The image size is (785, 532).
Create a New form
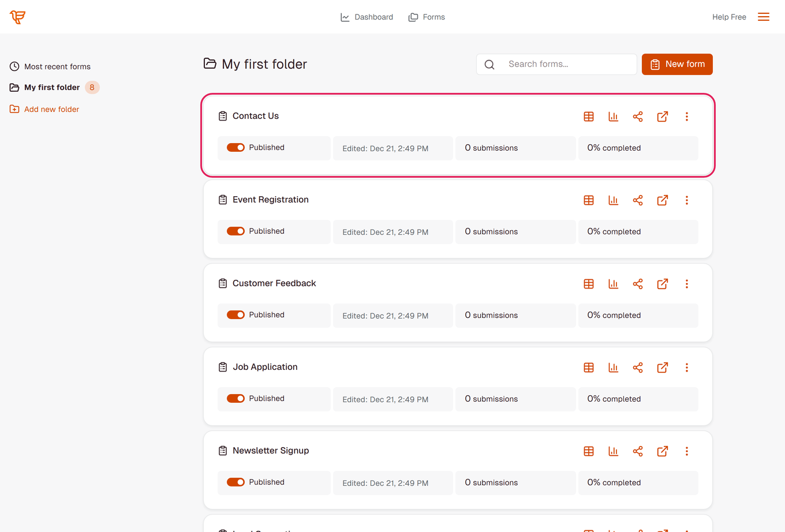point(677,64)
